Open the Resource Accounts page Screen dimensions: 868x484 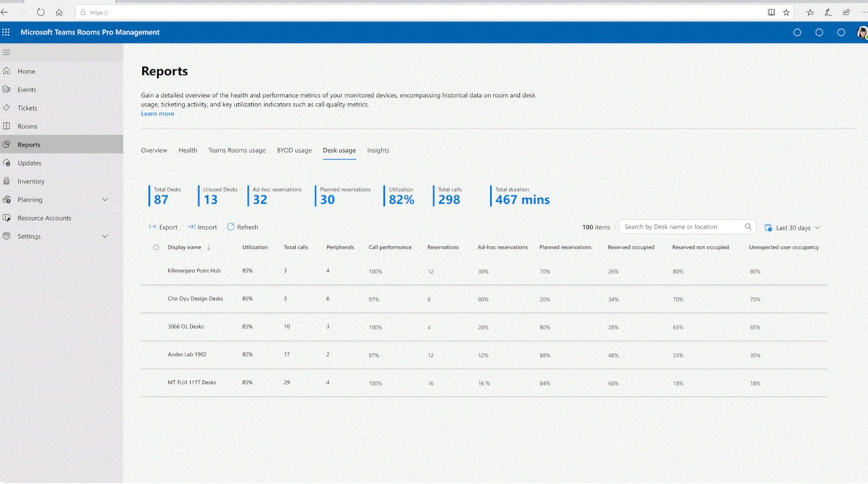[44, 218]
